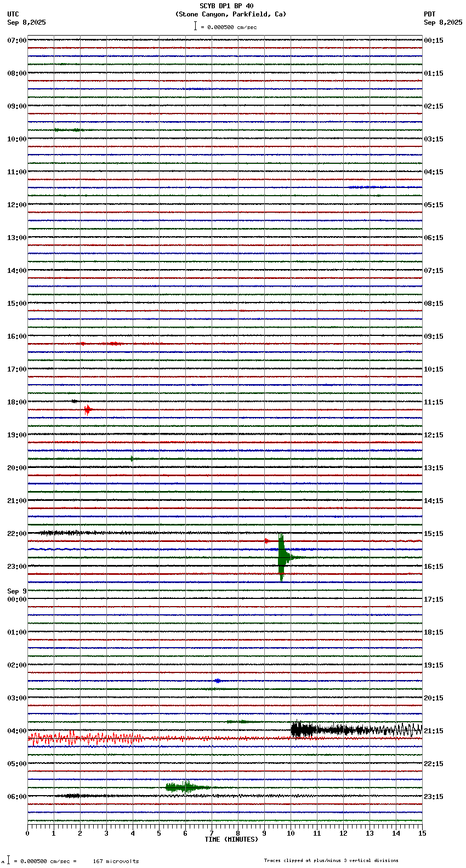The width and height of the screenshot is (466, 868).
Task: Click the '5' tick label on time axis
Action: pos(159,833)
